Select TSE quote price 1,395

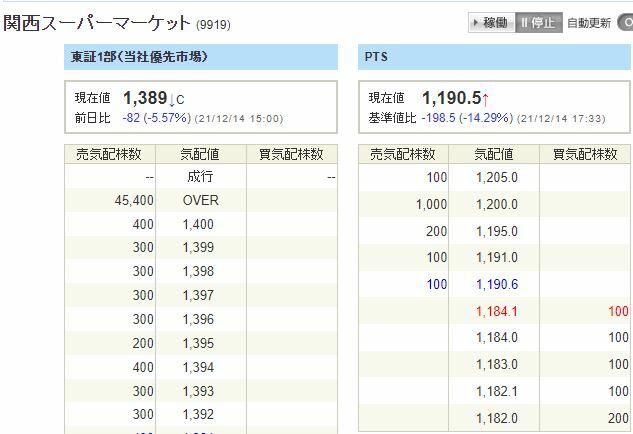[x=198, y=344]
